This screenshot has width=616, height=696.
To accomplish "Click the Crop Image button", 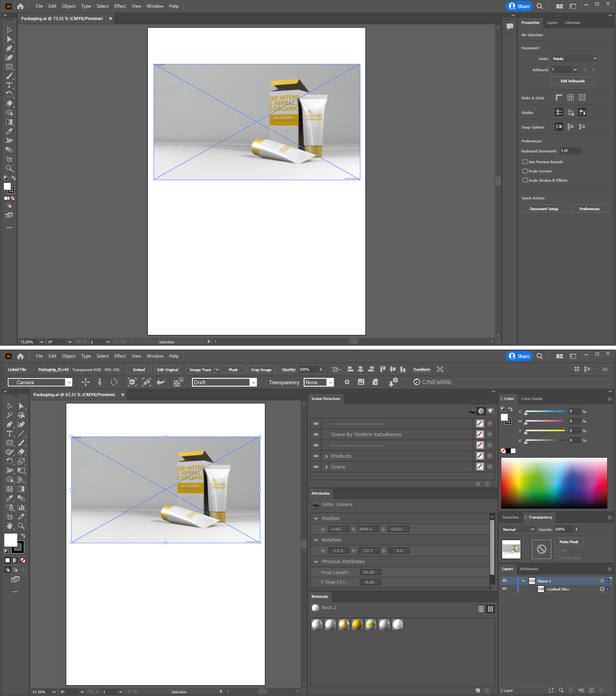I will [x=261, y=370].
